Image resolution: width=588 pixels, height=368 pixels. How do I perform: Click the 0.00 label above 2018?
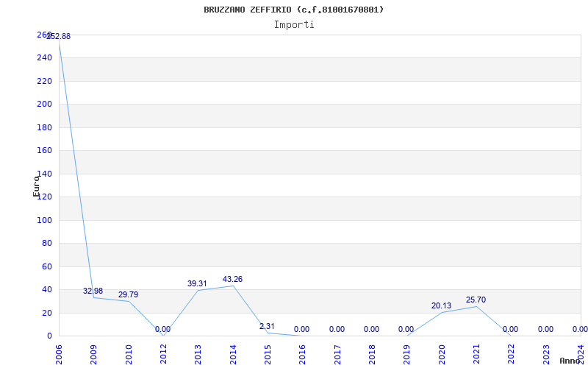coord(372,329)
